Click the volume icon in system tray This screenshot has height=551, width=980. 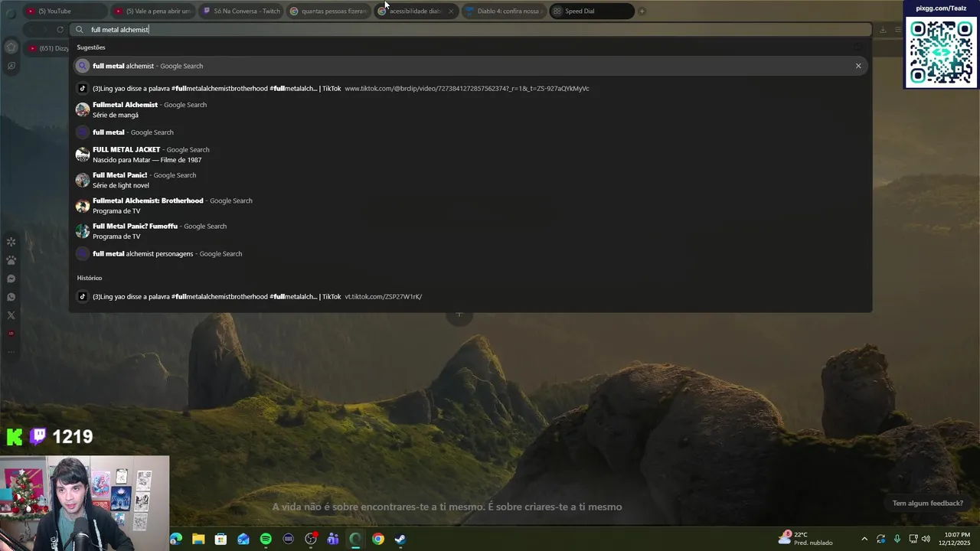[926, 539]
